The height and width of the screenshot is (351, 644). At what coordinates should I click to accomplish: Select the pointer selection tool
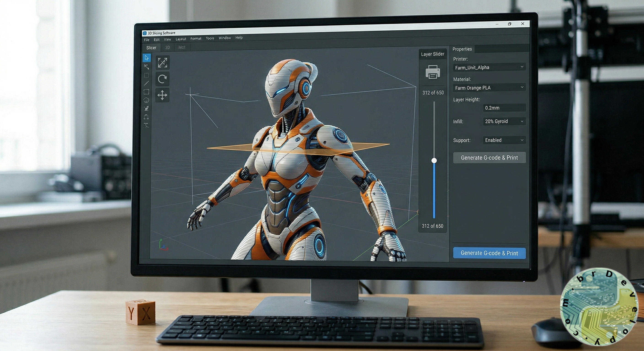point(147,58)
